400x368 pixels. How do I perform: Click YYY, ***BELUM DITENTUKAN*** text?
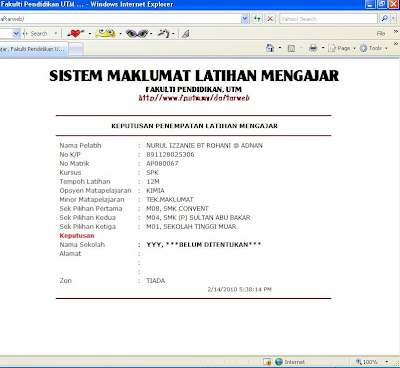coord(204,244)
